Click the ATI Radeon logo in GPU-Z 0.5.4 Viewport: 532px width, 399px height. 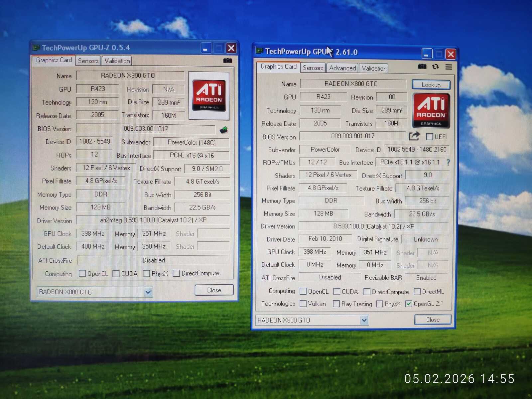[x=209, y=95]
